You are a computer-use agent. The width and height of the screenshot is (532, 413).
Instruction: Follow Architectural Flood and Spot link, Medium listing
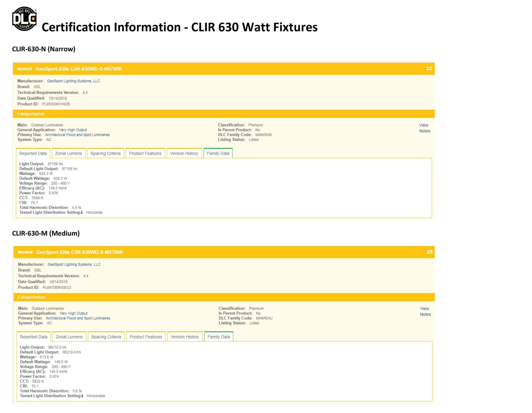pyautogui.click(x=78, y=318)
